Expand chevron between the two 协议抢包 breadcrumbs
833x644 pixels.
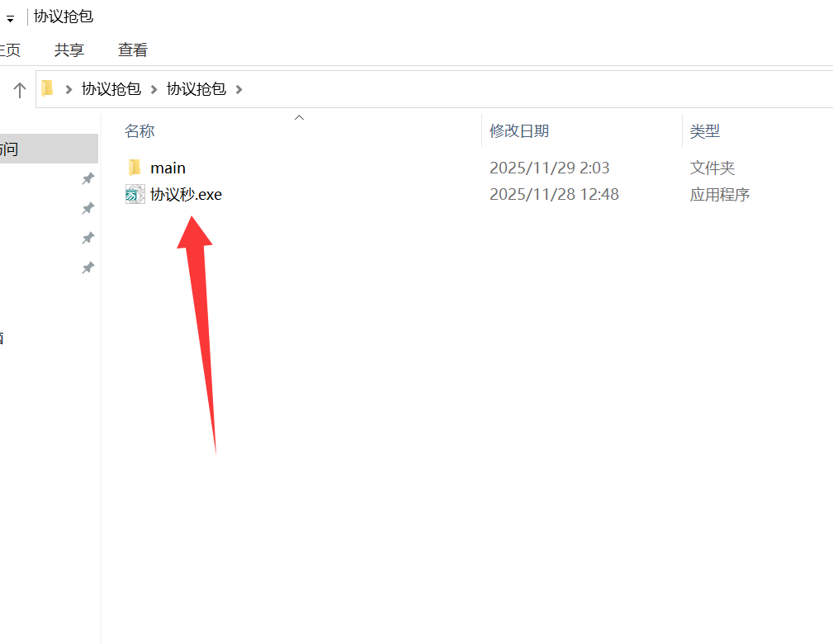[x=154, y=89]
